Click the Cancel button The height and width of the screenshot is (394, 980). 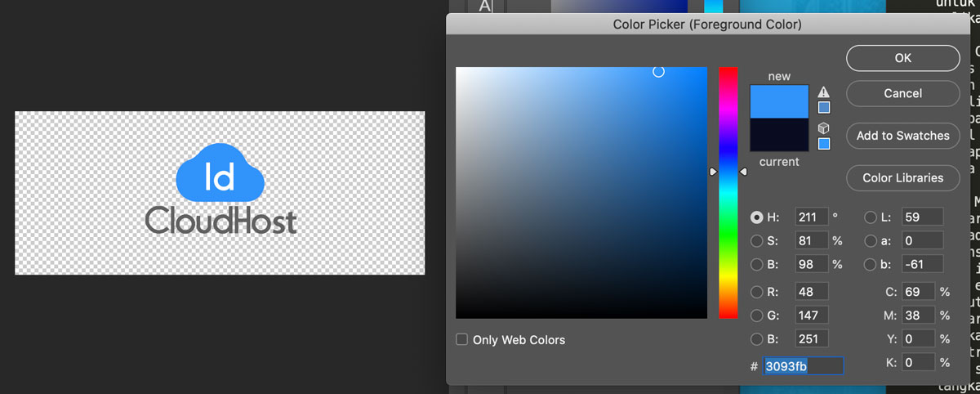point(902,93)
